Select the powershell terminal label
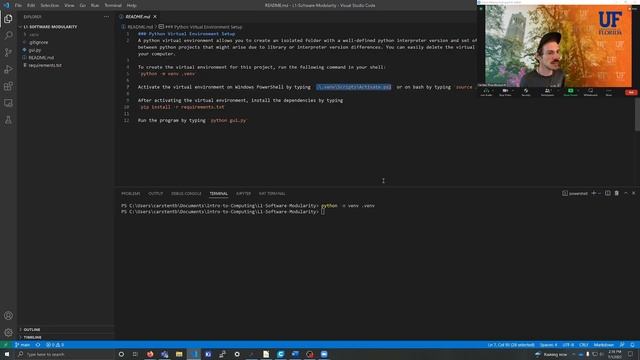Screen dimensions: 640x360 pyautogui.click(x=575, y=193)
